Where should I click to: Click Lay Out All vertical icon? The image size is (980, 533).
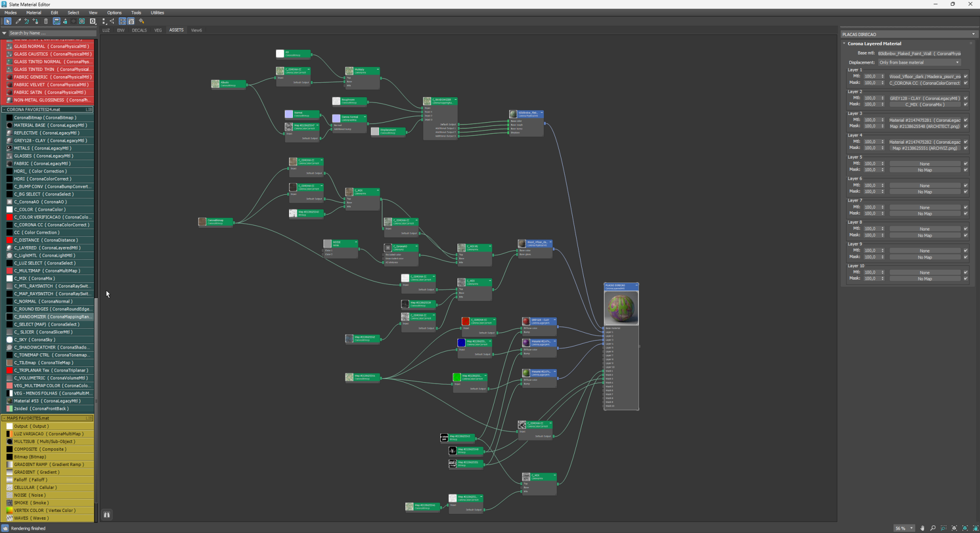coord(104,21)
